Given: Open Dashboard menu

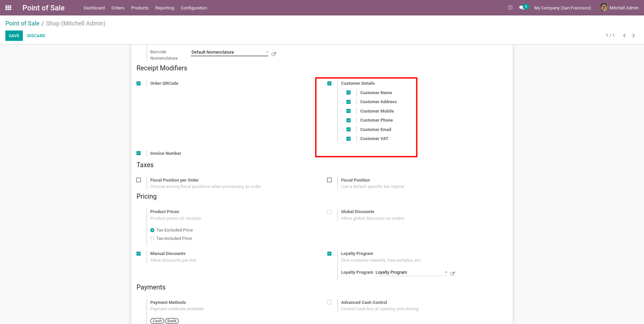Looking at the screenshot, I should tap(94, 8).
